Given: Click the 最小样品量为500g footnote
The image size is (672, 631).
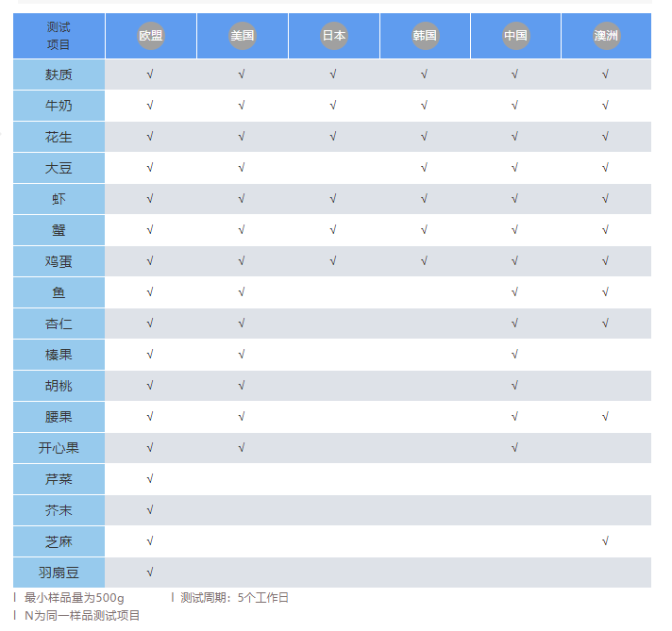Looking at the screenshot, I should (x=74, y=598).
